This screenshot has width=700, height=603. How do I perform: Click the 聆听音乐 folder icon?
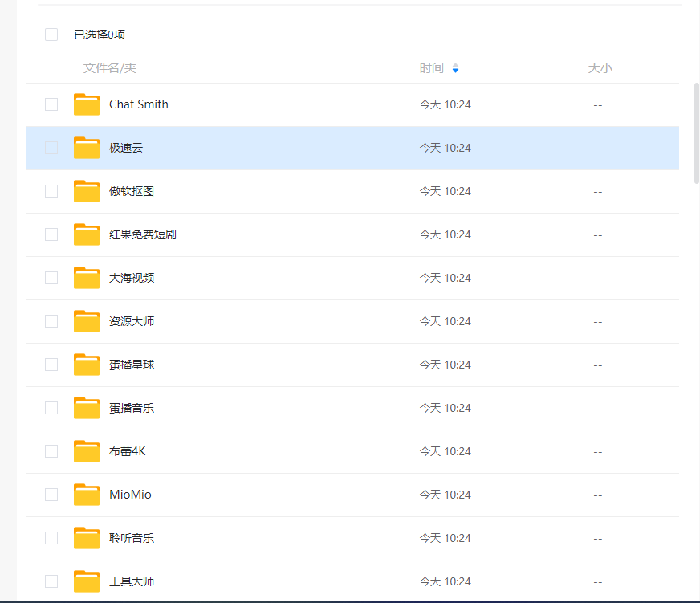point(87,538)
